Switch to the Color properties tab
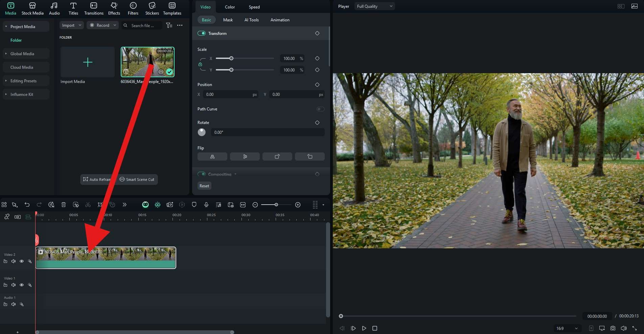The image size is (644, 334). click(230, 7)
